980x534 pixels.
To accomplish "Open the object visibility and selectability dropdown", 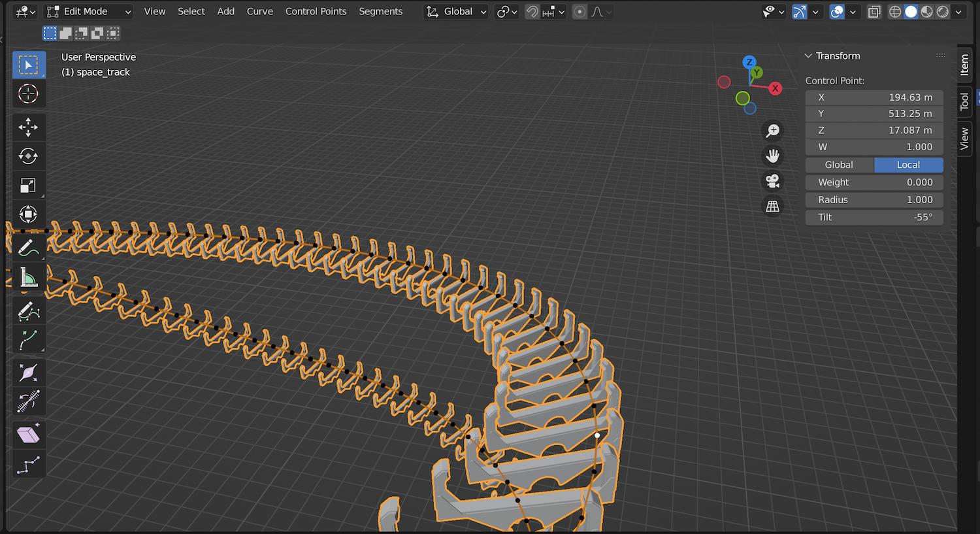I will pos(774,12).
